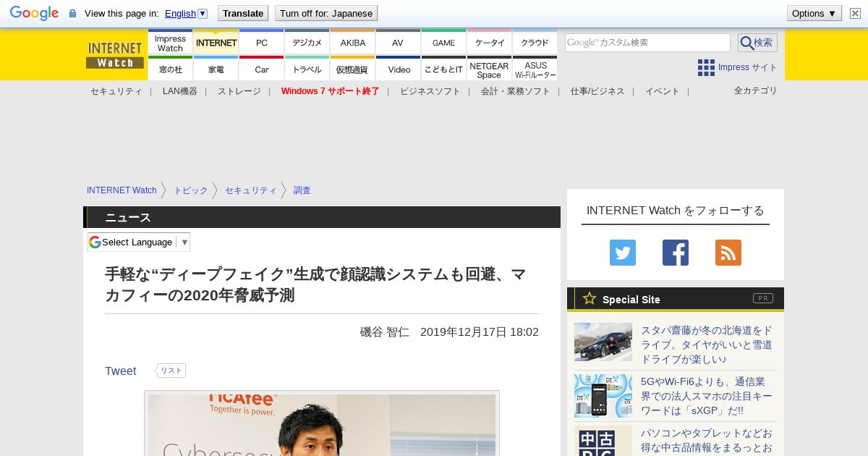Open Windows 7 サポート終了 link
This screenshot has height=456, width=868.
tap(330, 91)
